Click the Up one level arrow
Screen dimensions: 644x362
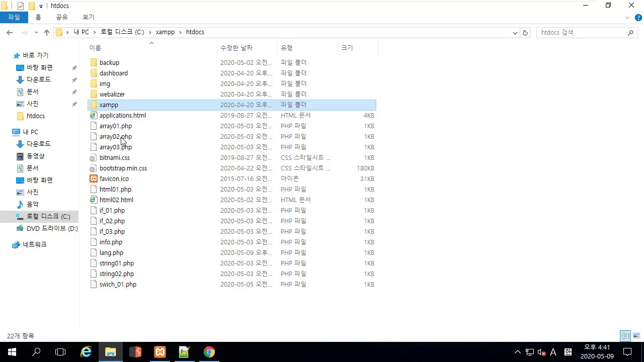(47, 32)
